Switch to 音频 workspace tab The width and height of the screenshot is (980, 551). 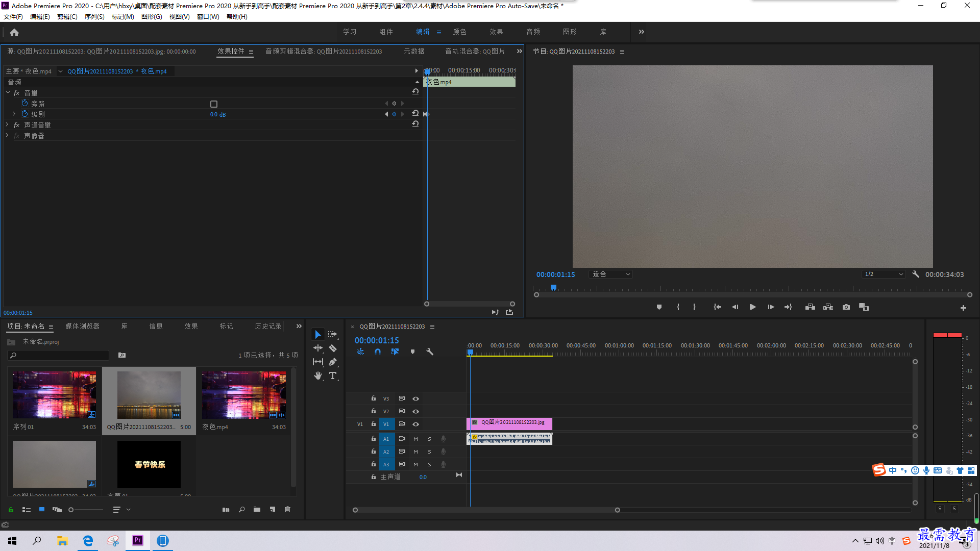[x=533, y=32]
